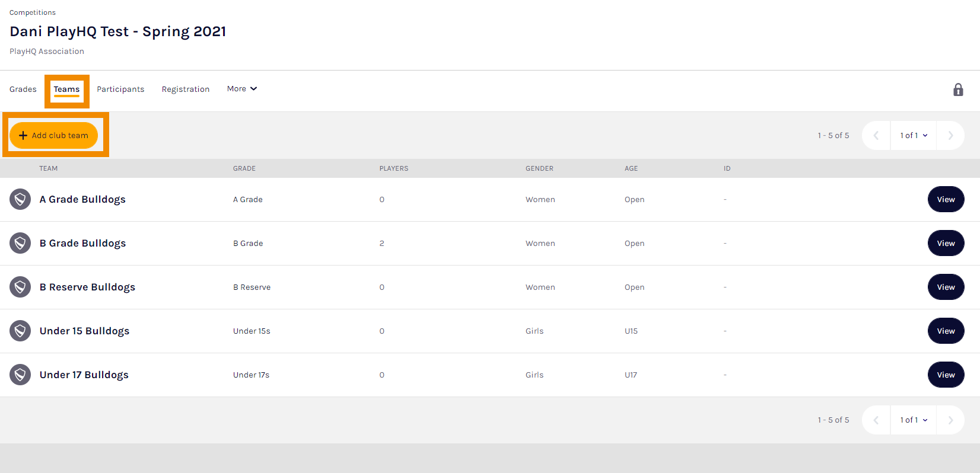Click bottom pagination next arrow
The width and height of the screenshot is (980, 473).
tap(950, 420)
